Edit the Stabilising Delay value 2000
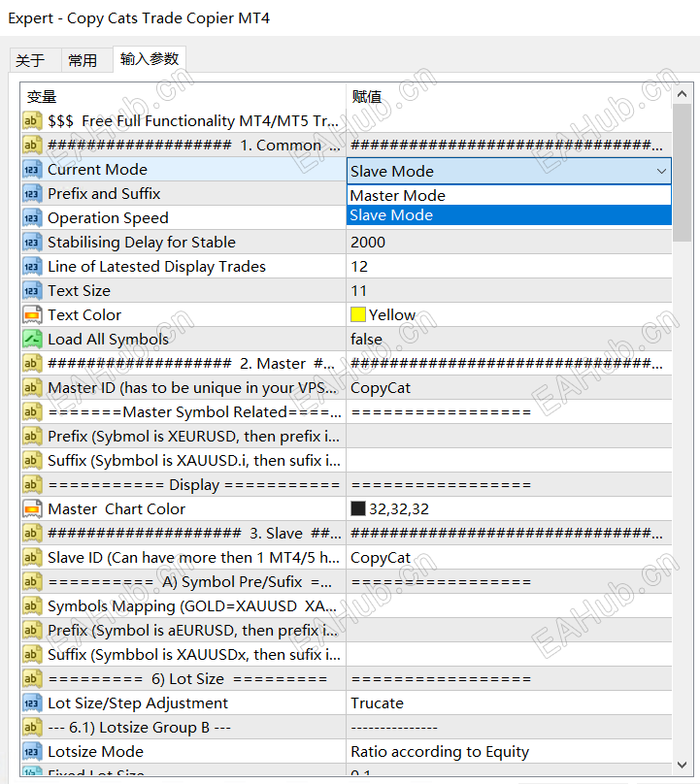The width and height of the screenshot is (700, 784). [x=509, y=242]
